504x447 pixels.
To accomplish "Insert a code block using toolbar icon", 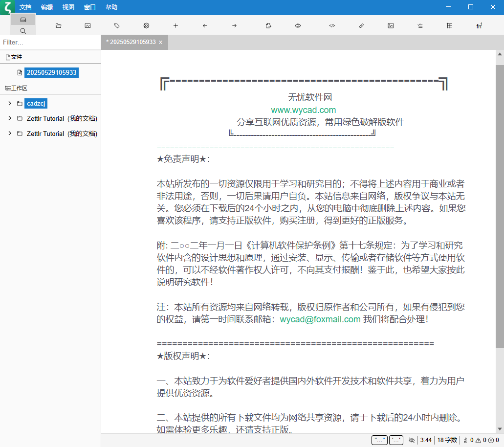I will (x=332, y=25).
